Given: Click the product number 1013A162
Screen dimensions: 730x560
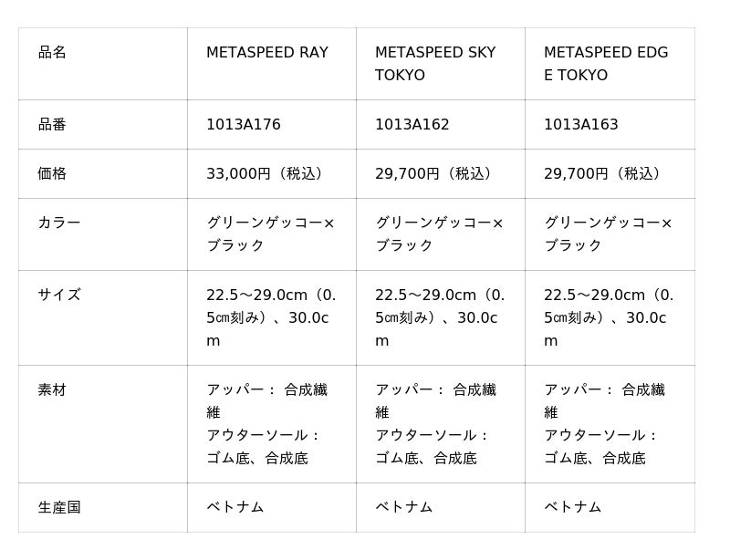Looking at the screenshot, I should [412, 125].
